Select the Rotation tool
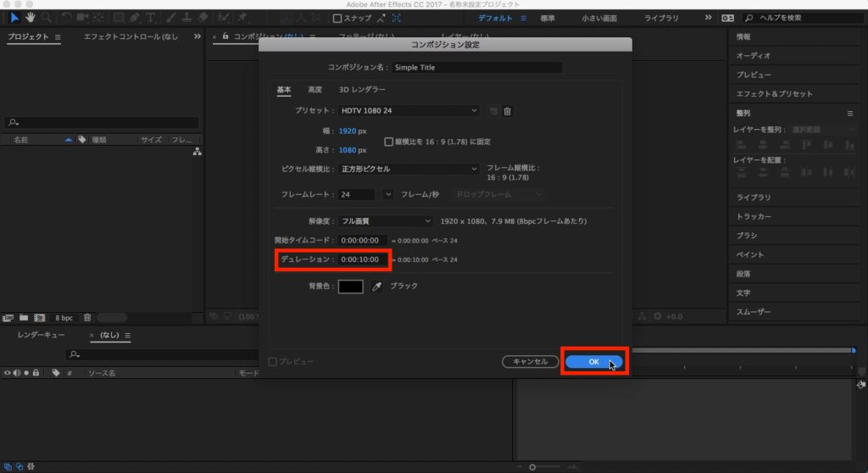The width and height of the screenshot is (868, 473). pyautogui.click(x=66, y=18)
